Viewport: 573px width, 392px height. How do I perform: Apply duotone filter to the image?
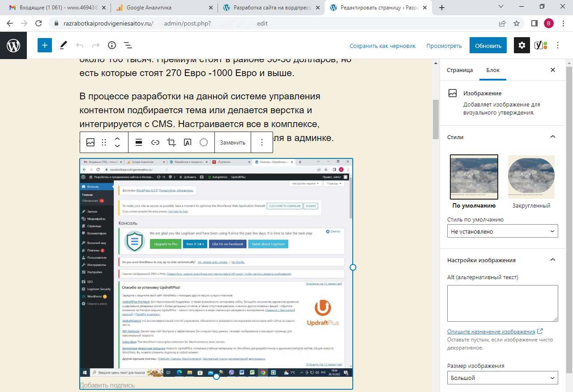point(204,142)
